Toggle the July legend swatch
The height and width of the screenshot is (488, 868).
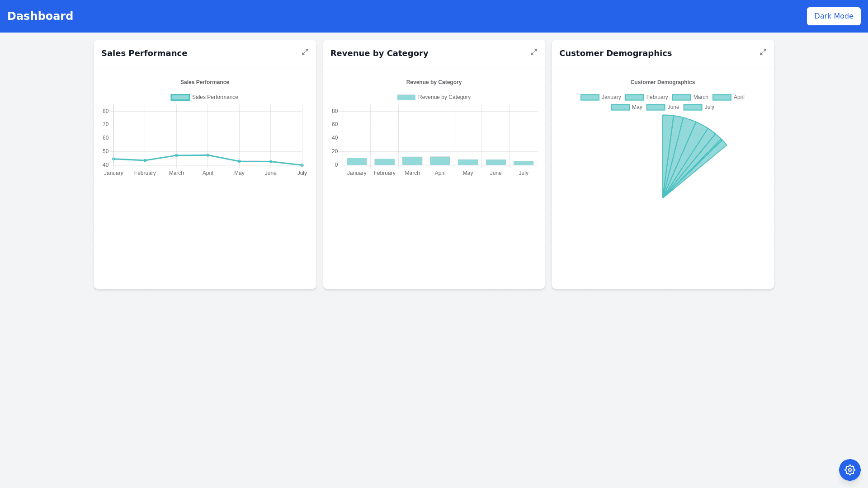point(693,107)
